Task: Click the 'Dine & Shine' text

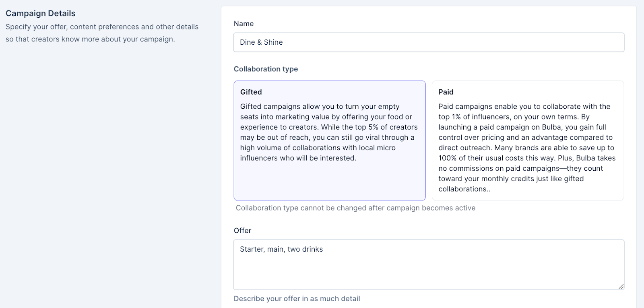Action: [x=261, y=42]
